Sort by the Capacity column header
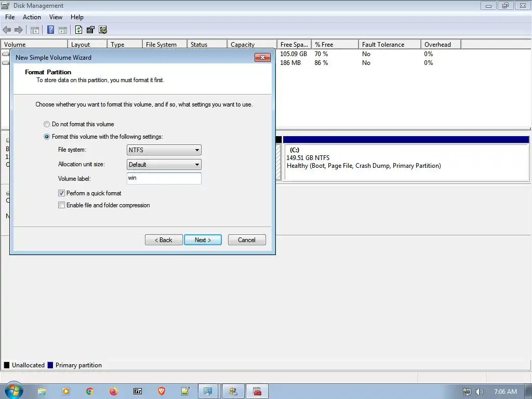The height and width of the screenshot is (399, 532). (x=252, y=45)
